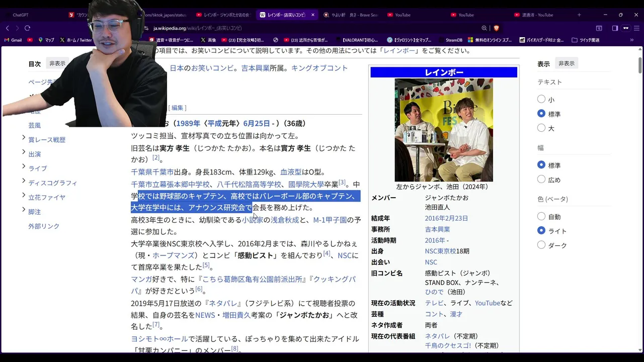Click the 編集 section edit link
644x362 pixels.
click(x=177, y=108)
